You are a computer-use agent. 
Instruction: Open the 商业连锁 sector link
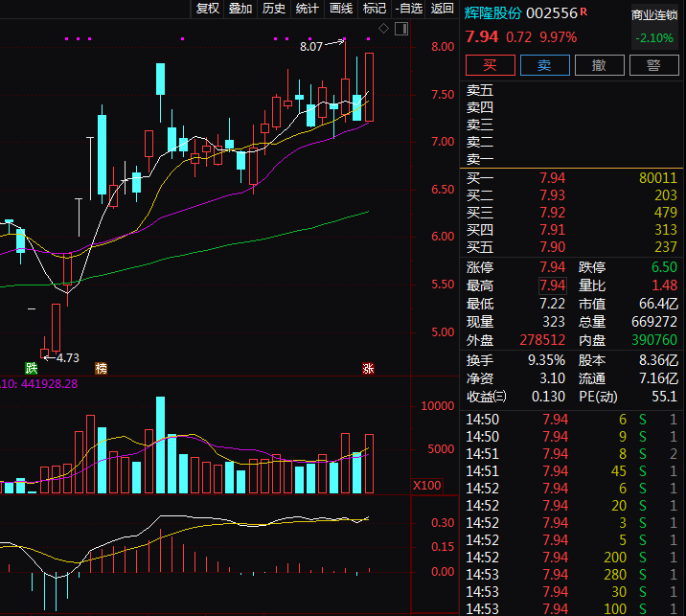(x=654, y=15)
